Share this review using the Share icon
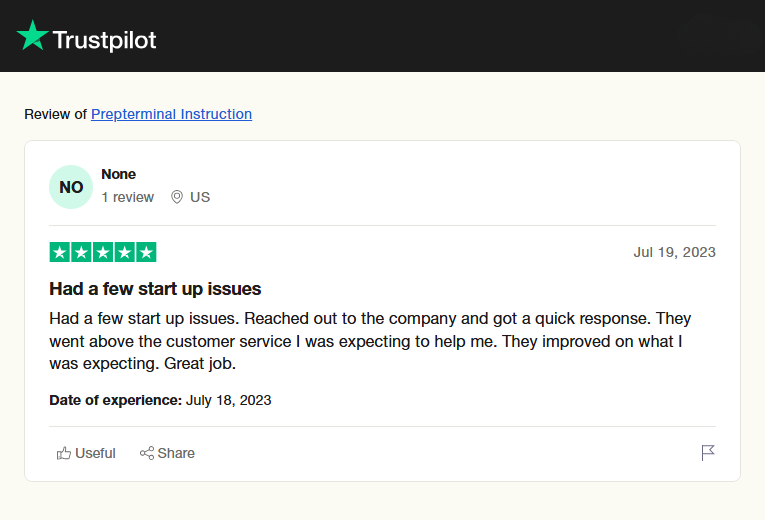This screenshot has height=521, width=765. [x=167, y=453]
